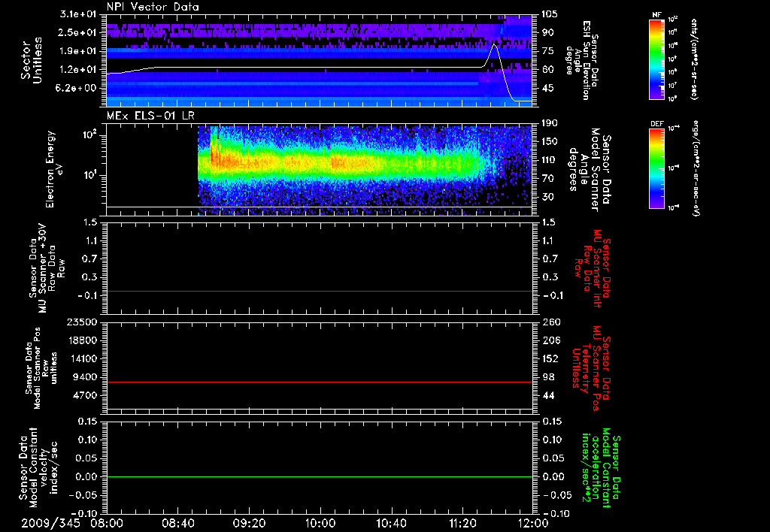Click the 10:00 time axis label

(x=320, y=523)
